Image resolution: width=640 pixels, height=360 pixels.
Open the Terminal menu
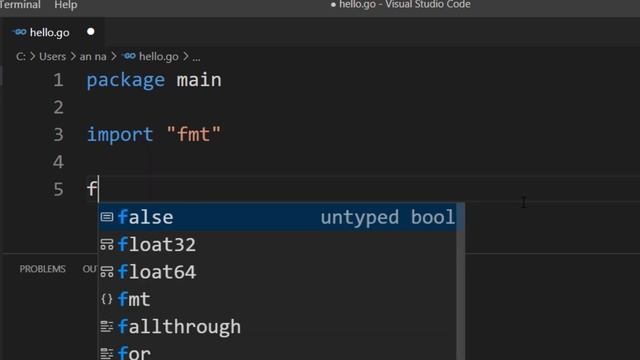[x=20, y=4]
